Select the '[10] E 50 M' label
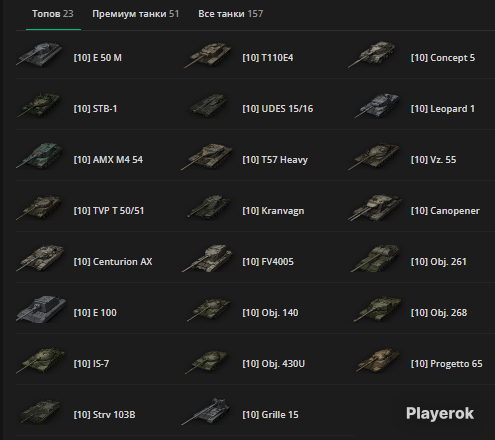This screenshot has height=440, width=495. [x=98, y=58]
